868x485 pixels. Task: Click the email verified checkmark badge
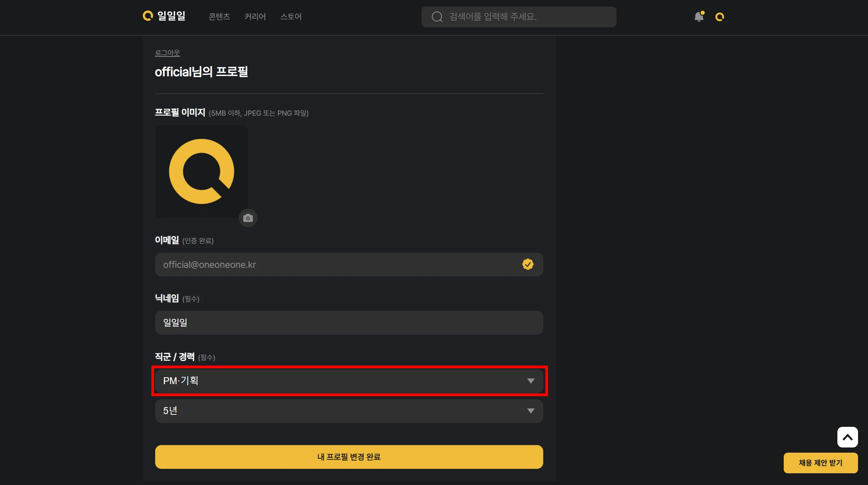click(x=528, y=264)
